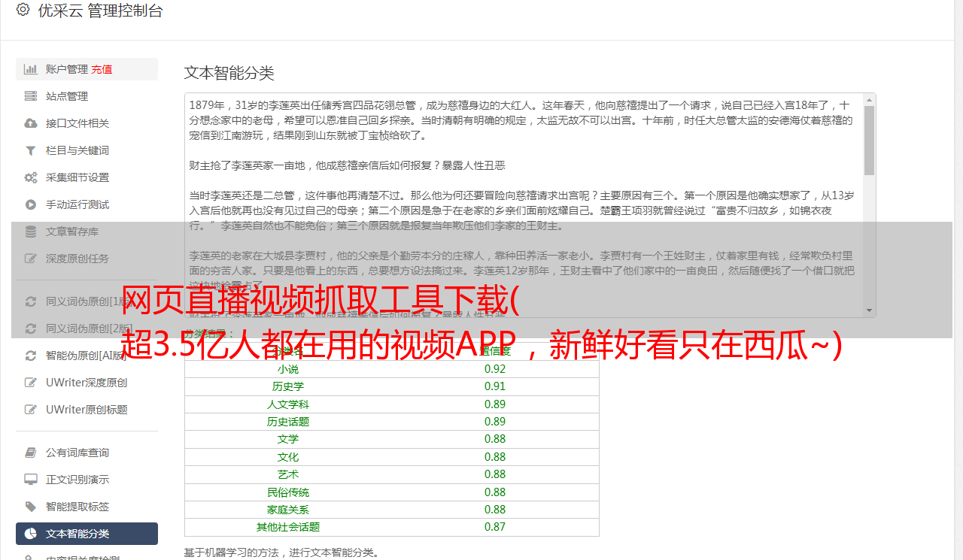963x560 pixels.
Task: Click the text area scrollbar thumb
Action: point(869,141)
